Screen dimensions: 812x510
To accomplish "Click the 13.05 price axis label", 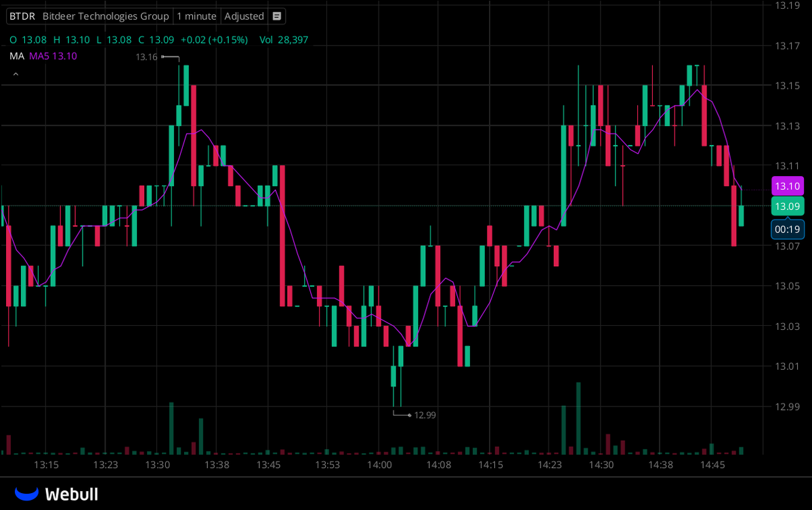I will click(x=787, y=286).
